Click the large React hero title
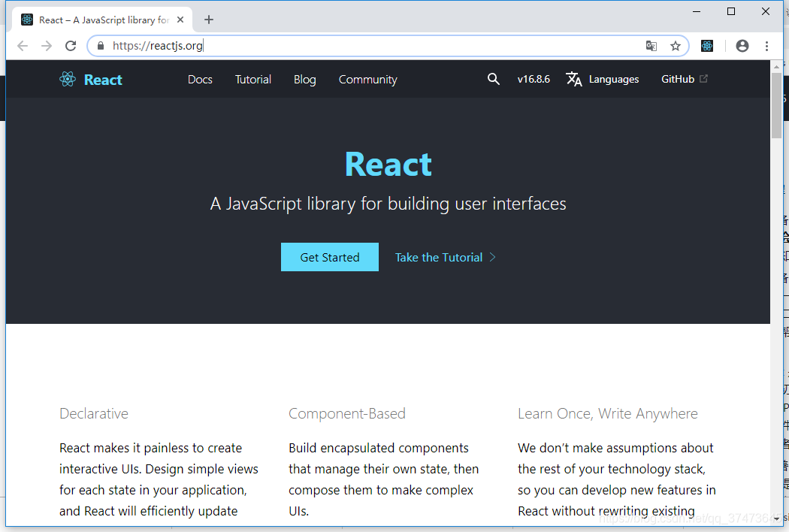Image resolution: width=789 pixels, height=532 pixels. (388, 165)
